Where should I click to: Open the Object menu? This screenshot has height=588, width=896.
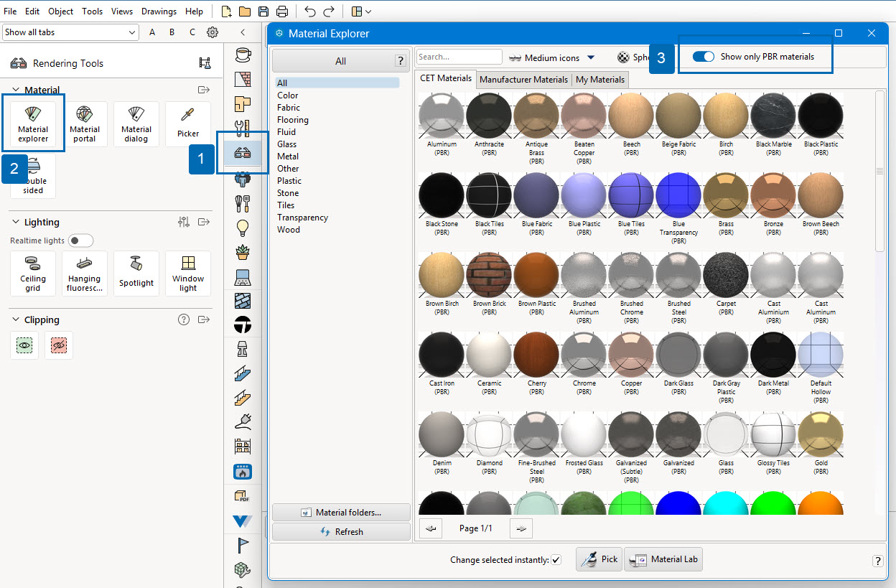coord(61,11)
